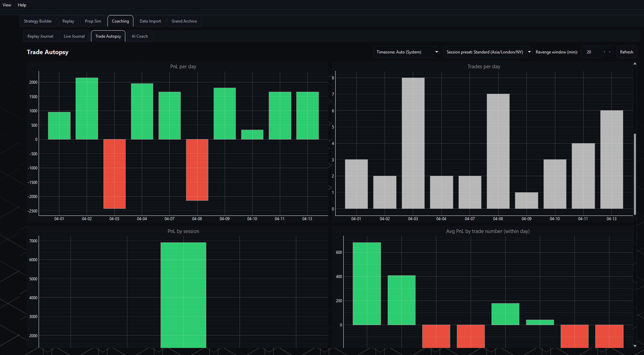Switch to the Data Import tab
The height and width of the screenshot is (355, 644).
[150, 21]
